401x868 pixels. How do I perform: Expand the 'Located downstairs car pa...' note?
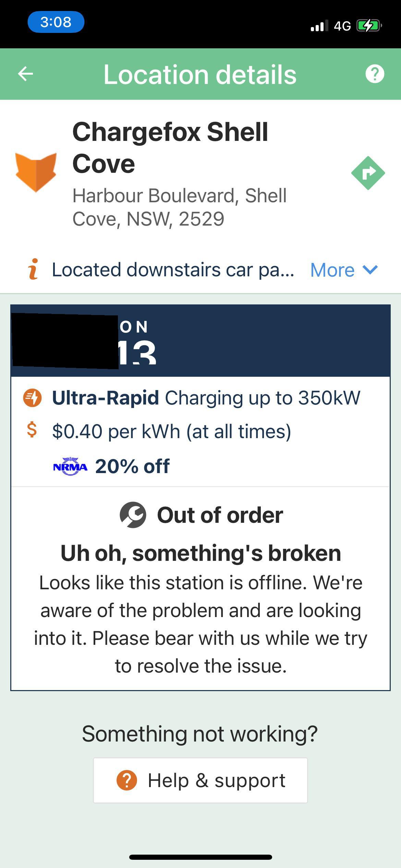pyautogui.click(x=173, y=270)
